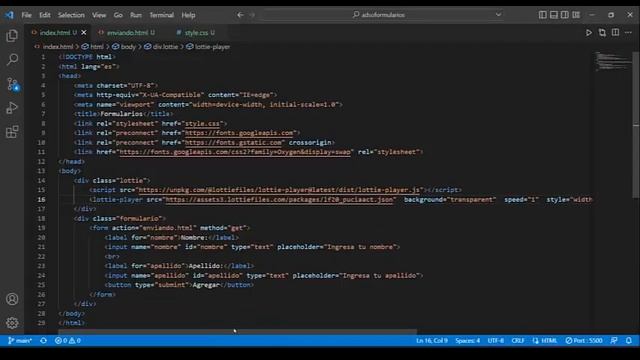640x360 pixels.
Task: Open the Accounts menu icon
Action: click(12, 299)
